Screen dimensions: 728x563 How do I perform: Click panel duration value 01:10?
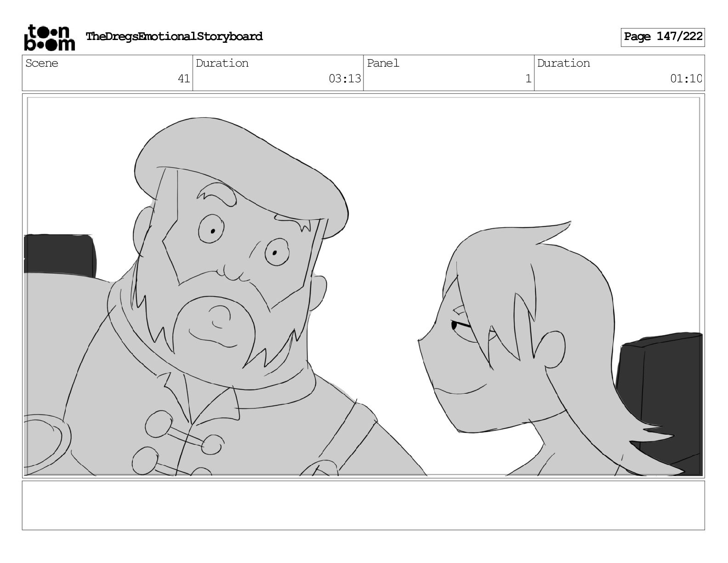point(686,79)
